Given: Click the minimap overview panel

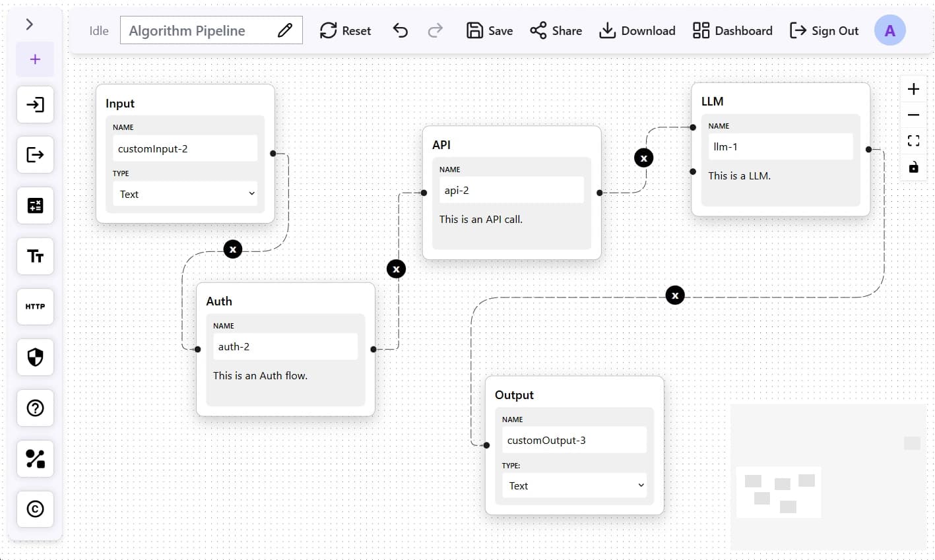Looking at the screenshot, I should pos(828,477).
